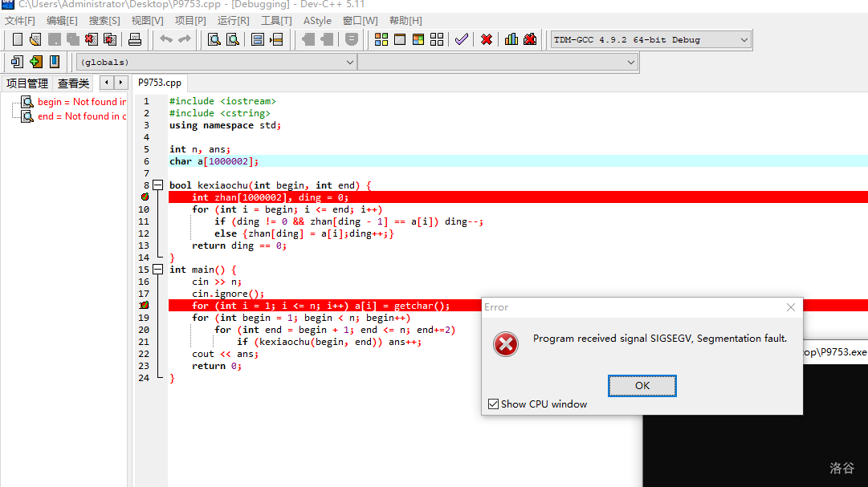868x487 pixels.
Task: Close the Error dialog with X
Action: [790, 307]
